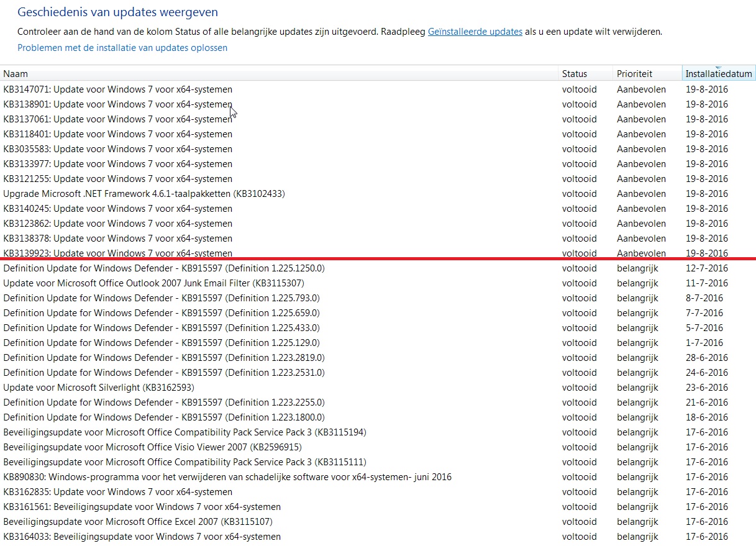This screenshot has height=546, width=756.
Task: Select the .NET Framework 4.6.1-taalpakketten upgrade row
Action: pyautogui.click(x=378, y=194)
